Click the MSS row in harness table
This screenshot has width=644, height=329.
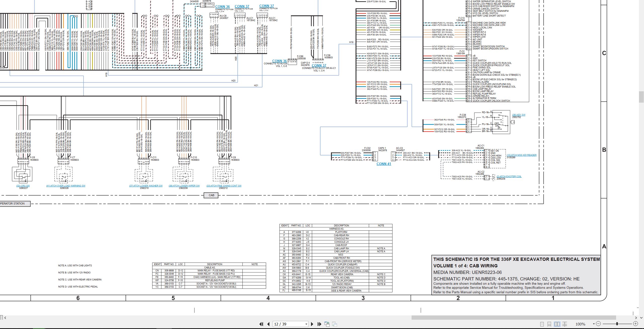pyautogui.click(x=336, y=255)
